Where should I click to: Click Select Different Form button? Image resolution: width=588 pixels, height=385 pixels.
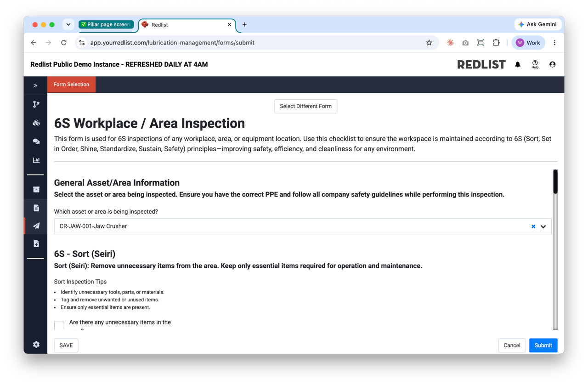click(305, 106)
